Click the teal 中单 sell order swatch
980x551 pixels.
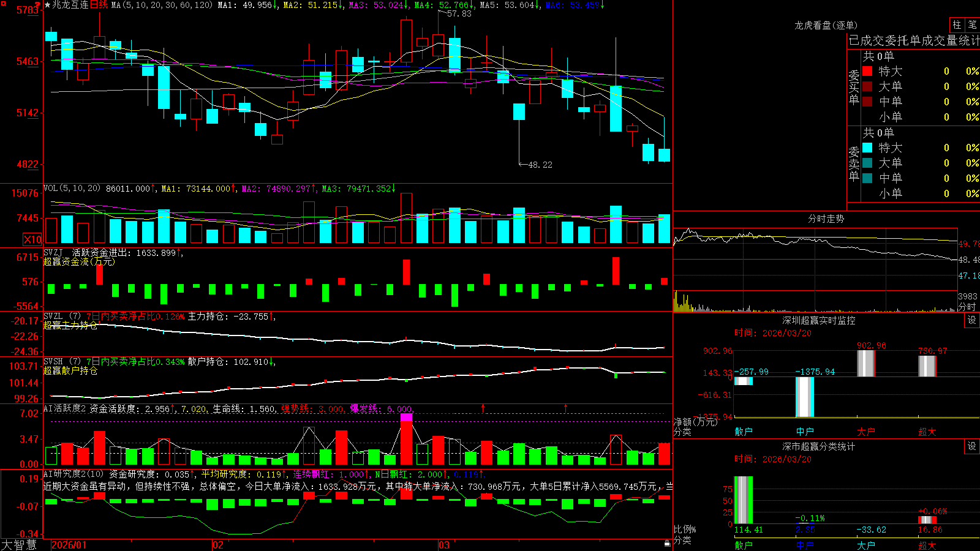pos(867,178)
